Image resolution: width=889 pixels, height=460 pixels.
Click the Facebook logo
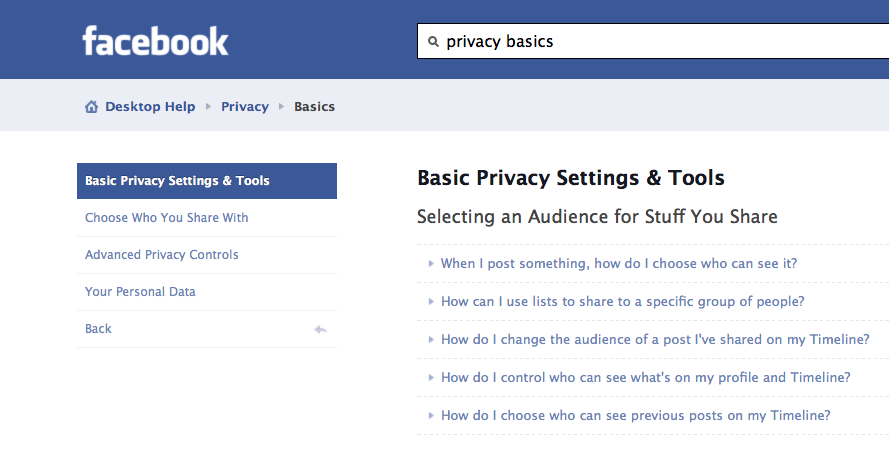coord(155,41)
